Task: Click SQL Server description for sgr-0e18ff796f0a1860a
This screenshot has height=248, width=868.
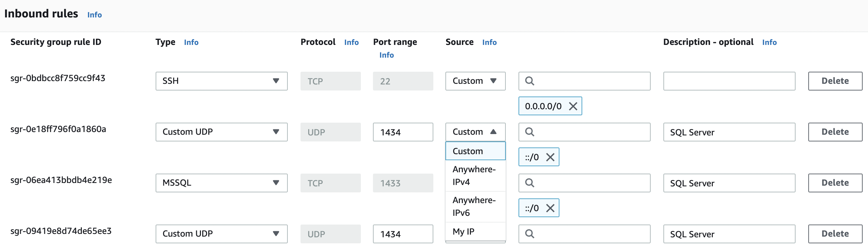Action: (x=729, y=132)
